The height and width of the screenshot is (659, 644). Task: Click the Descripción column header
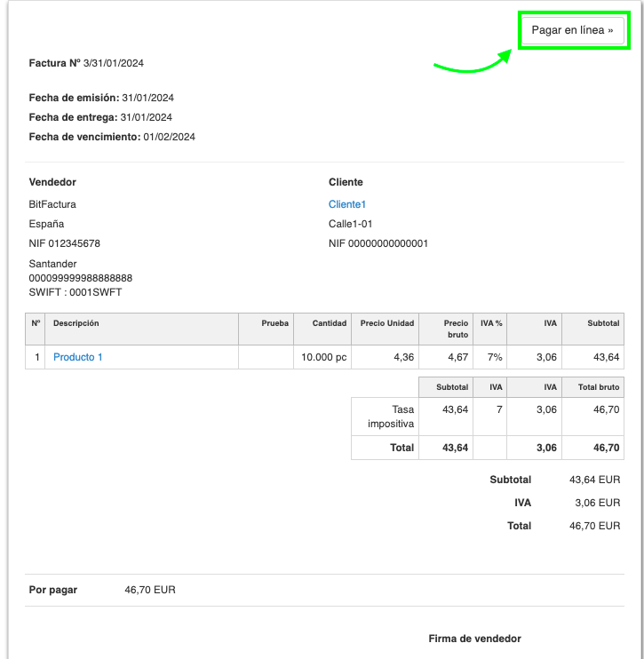76,323
